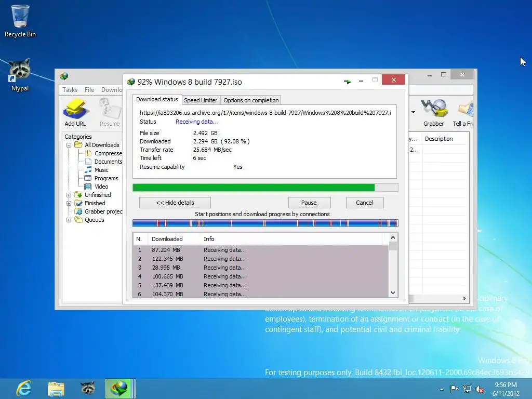The height and width of the screenshot is (399, 532).
Task: Switch to the Download status tab
Action: [x=157, y=99]
